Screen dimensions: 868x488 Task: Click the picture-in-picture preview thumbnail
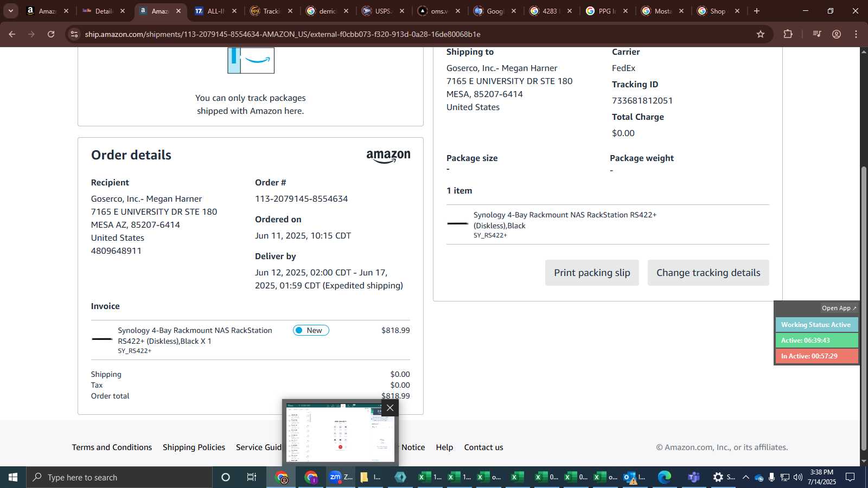[x=340, y=433]
